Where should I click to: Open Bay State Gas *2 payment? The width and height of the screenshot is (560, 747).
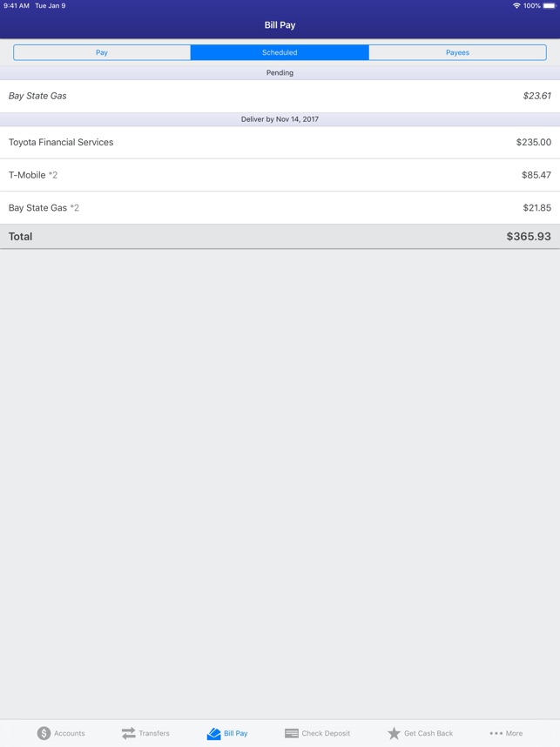click(x=280, y=208)
